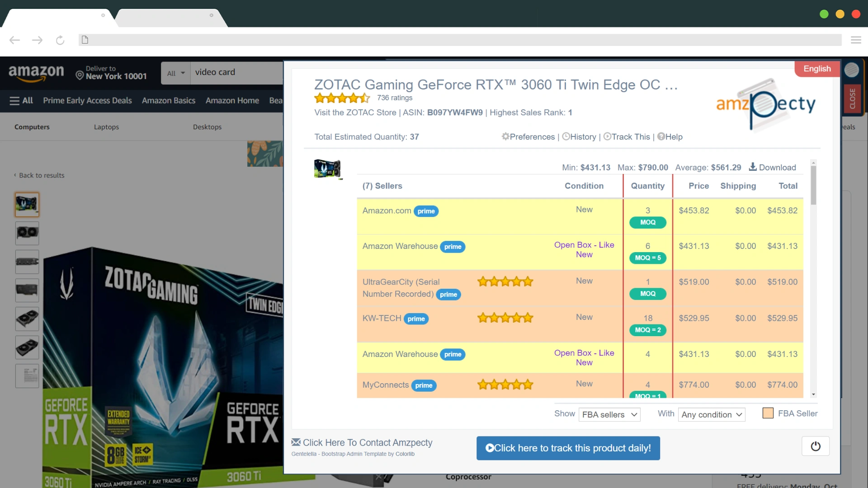Click the English language menu button
This screenshot has width=868, height=488.
[817, 69]
